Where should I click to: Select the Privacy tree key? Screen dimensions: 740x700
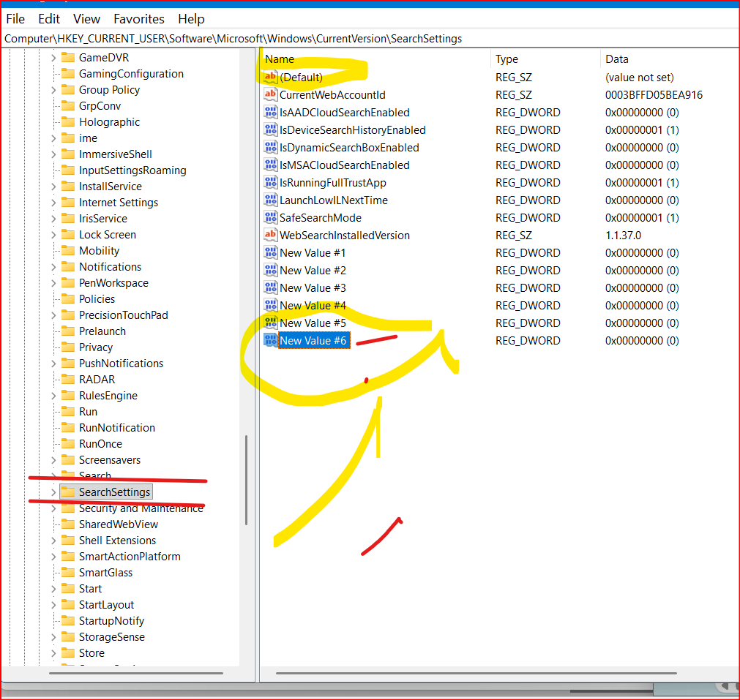[96, 347]
